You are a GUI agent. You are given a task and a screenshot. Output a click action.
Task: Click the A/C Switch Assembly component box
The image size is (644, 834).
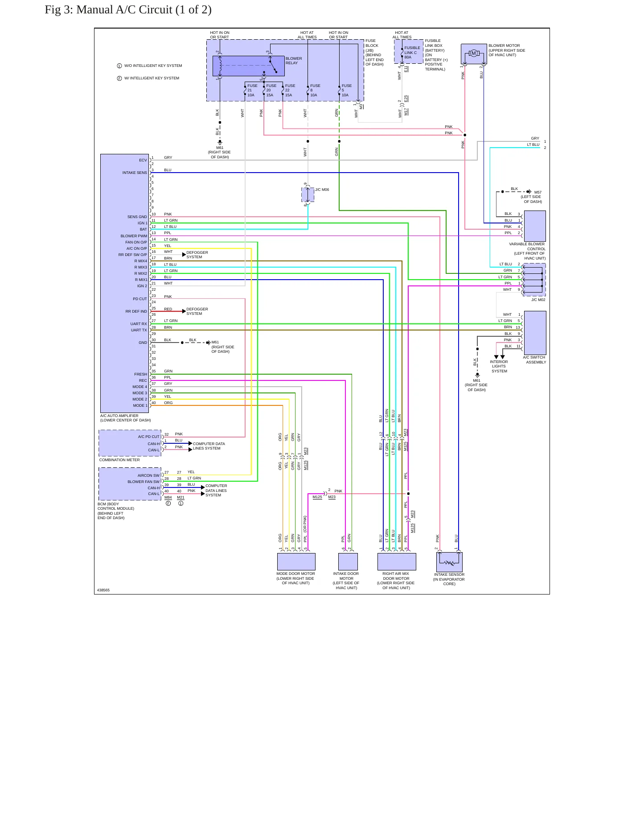coord(535,333)
